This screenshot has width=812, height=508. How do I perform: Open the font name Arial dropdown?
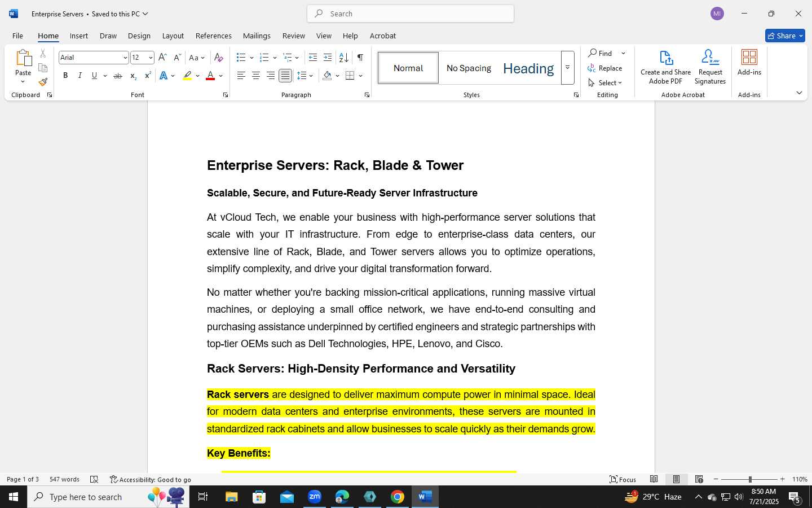125,58
